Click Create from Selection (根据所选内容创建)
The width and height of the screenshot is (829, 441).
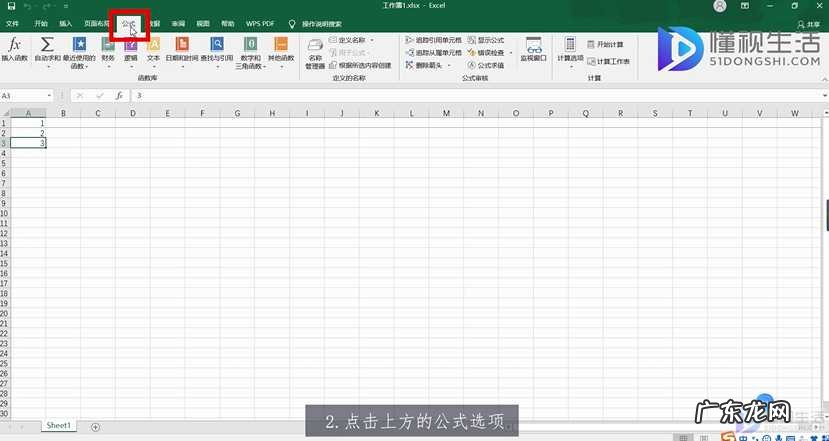360,66
